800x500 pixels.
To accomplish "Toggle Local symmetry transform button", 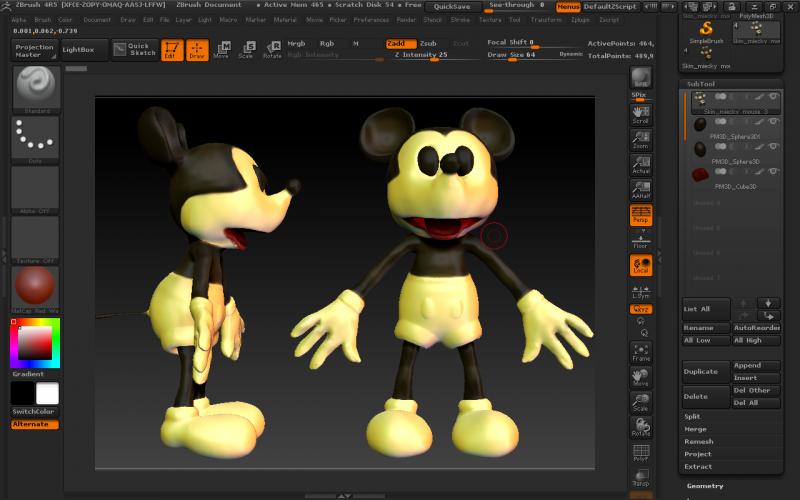I will tap(641, 265).
